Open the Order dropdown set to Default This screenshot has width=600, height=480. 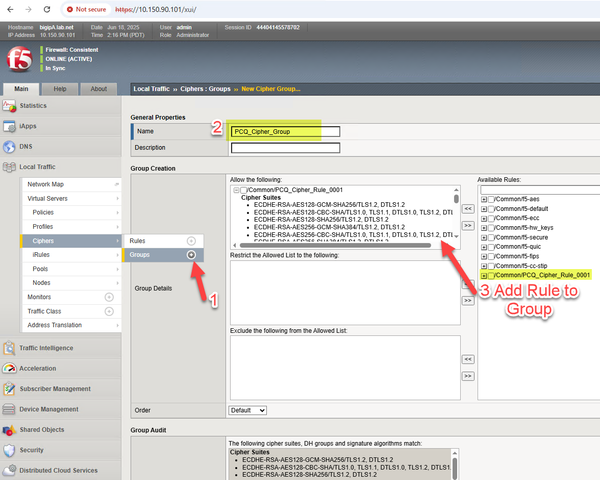pos(248,410)
